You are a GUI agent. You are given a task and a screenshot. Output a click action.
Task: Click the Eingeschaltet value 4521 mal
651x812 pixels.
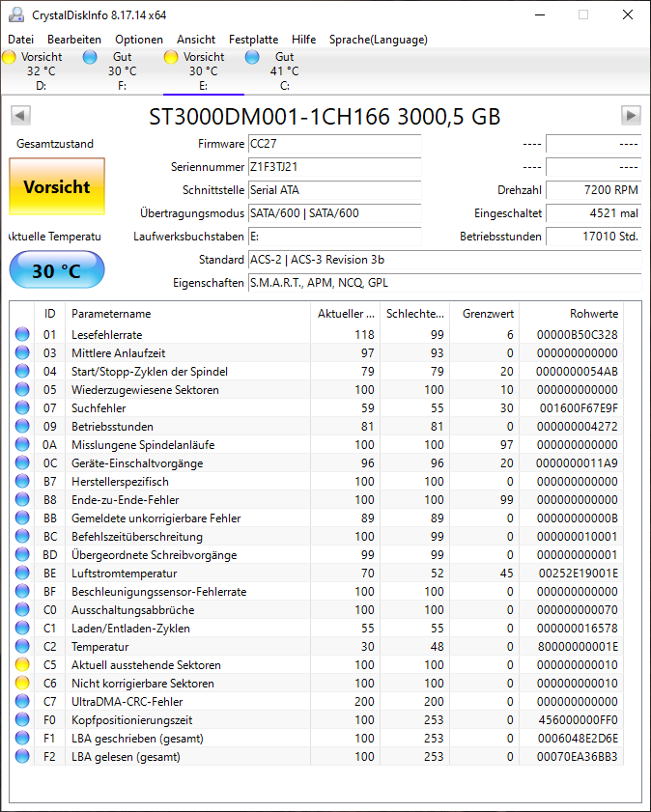pyautogui.click(x=593, y=213)
